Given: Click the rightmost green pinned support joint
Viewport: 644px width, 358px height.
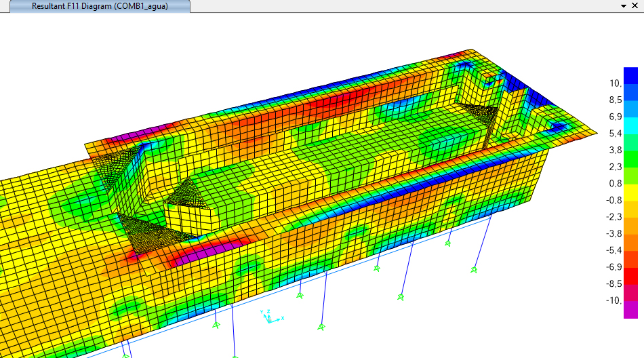Looking at the screenshot, I should pos(474,270).
